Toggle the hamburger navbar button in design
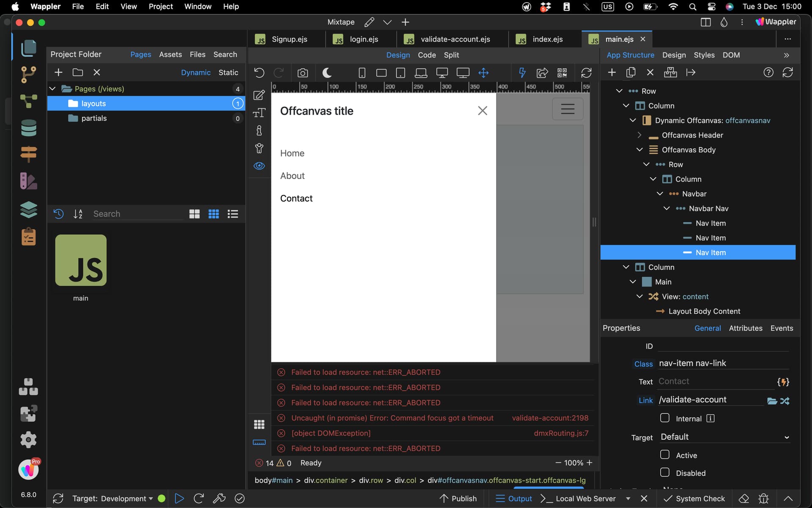This screenshot has width=812, height=508. pos(568,109)
